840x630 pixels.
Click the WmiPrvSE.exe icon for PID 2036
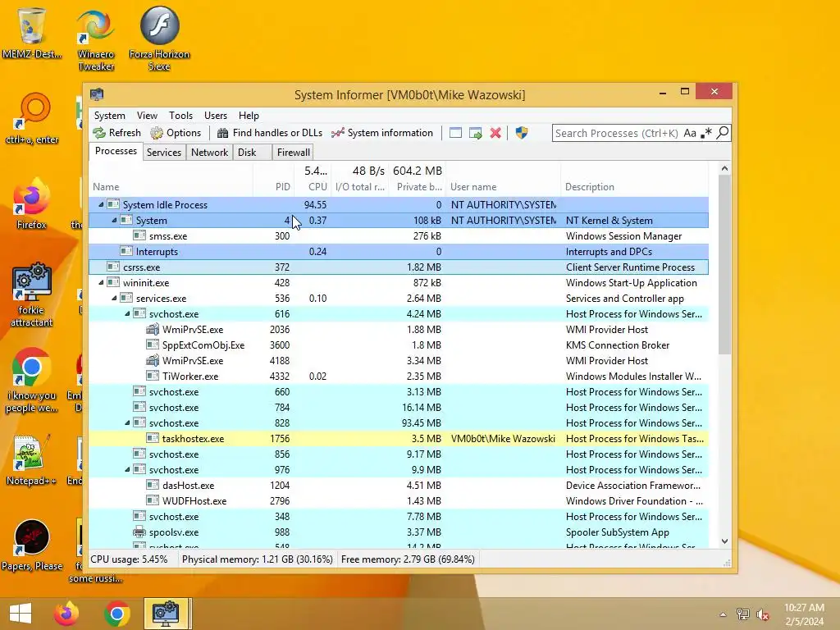click(x=153, y=330)
